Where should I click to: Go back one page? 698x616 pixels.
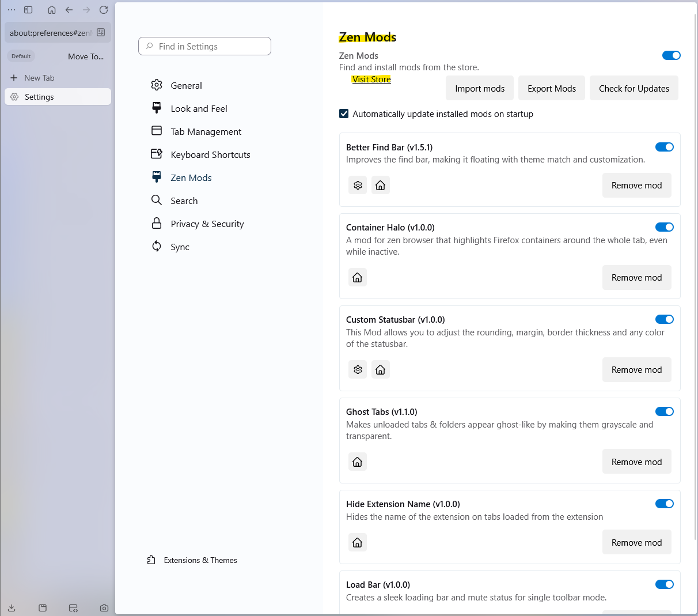click(69, 10)
